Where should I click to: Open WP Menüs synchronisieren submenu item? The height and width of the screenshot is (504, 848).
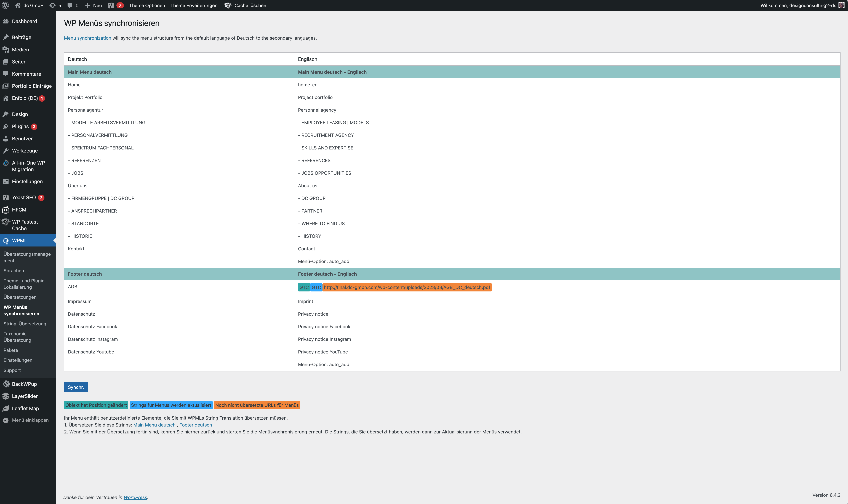click(21, 310)
